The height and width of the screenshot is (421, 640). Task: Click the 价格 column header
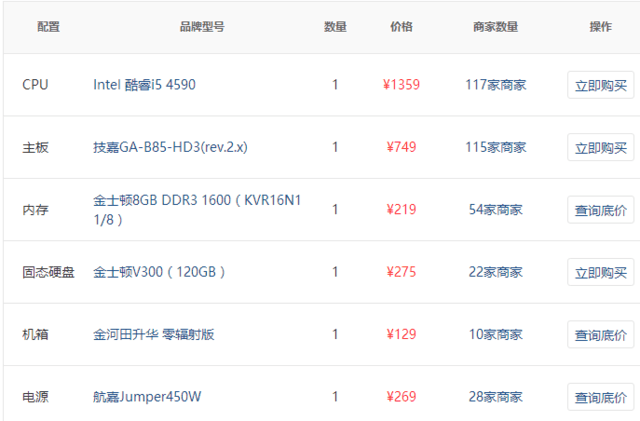point(401,27)
